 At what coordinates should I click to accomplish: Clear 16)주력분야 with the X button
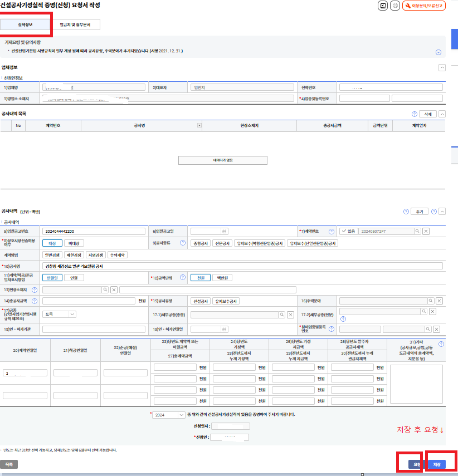point(439,301)
